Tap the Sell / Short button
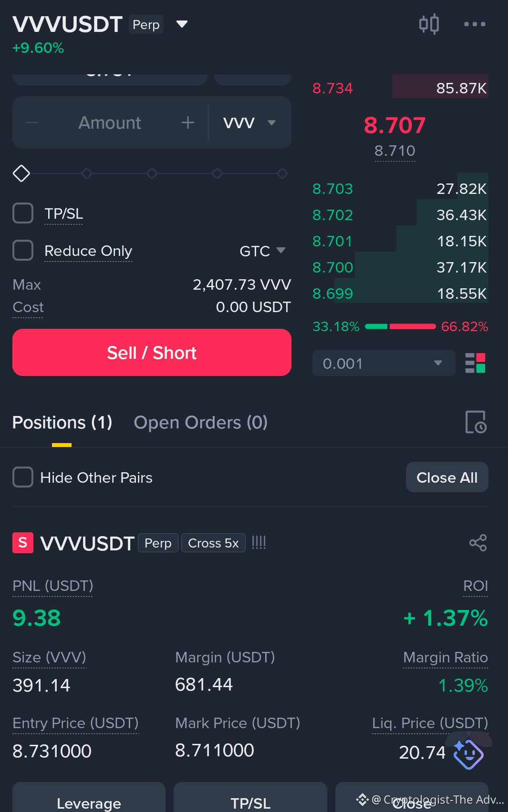Screen dimensions: 508x812 (152, 353)
